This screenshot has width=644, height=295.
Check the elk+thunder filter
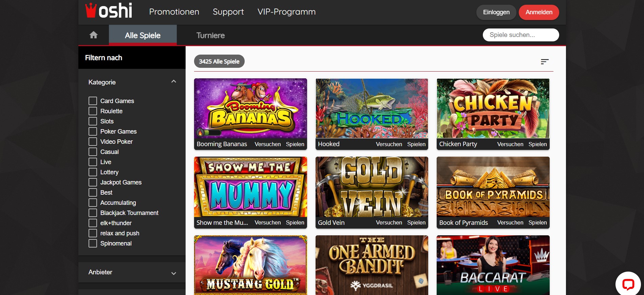[93, 223]
